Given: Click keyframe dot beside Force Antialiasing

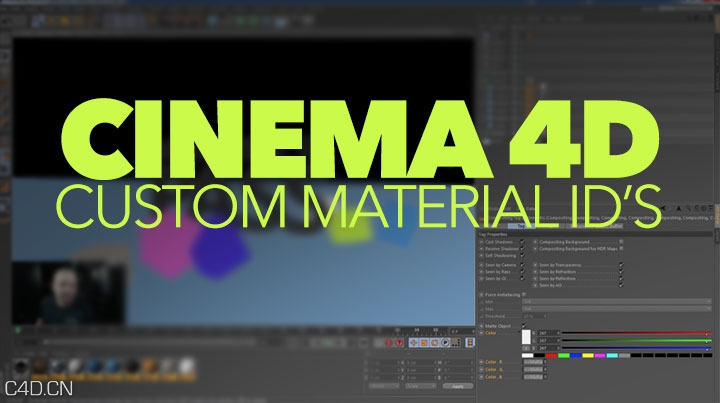Looking at the screenshot, I should (481, 295).
